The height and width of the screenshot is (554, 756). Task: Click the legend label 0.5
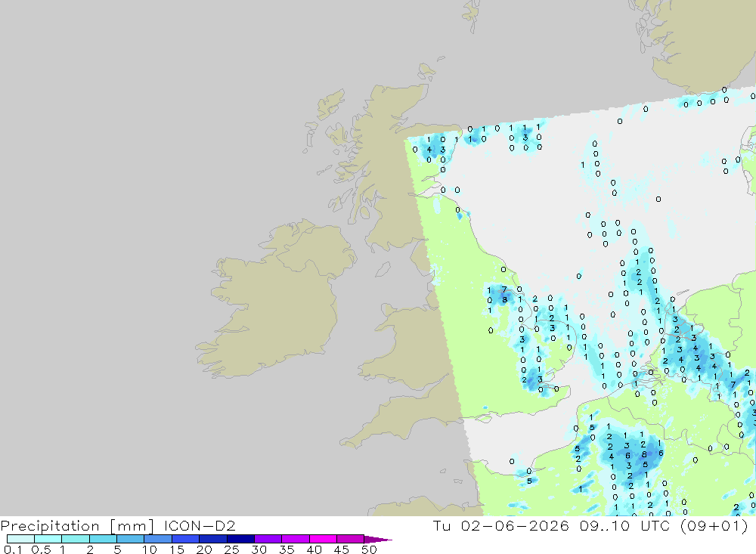tap(41, 549)
